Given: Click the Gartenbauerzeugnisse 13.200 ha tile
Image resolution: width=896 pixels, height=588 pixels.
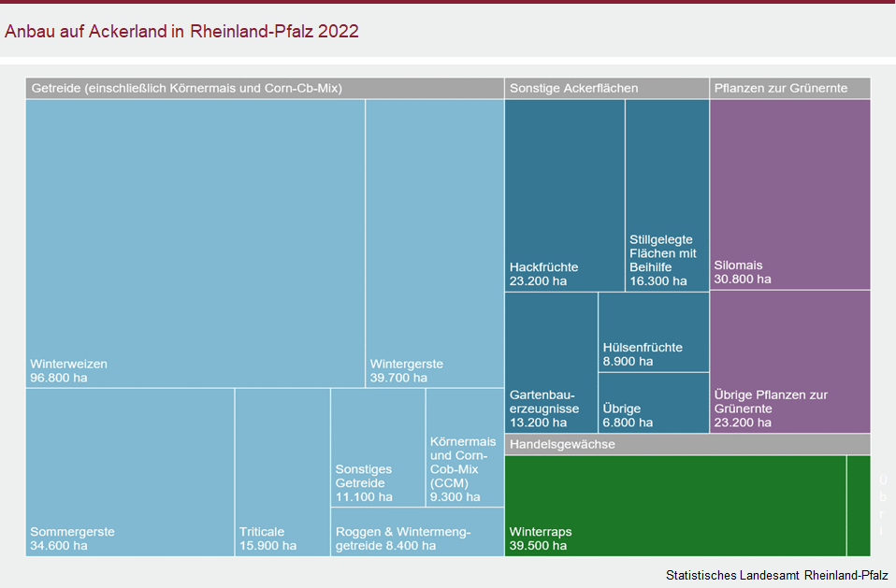Looking at the screenshot, I should [x=552, y=363].
